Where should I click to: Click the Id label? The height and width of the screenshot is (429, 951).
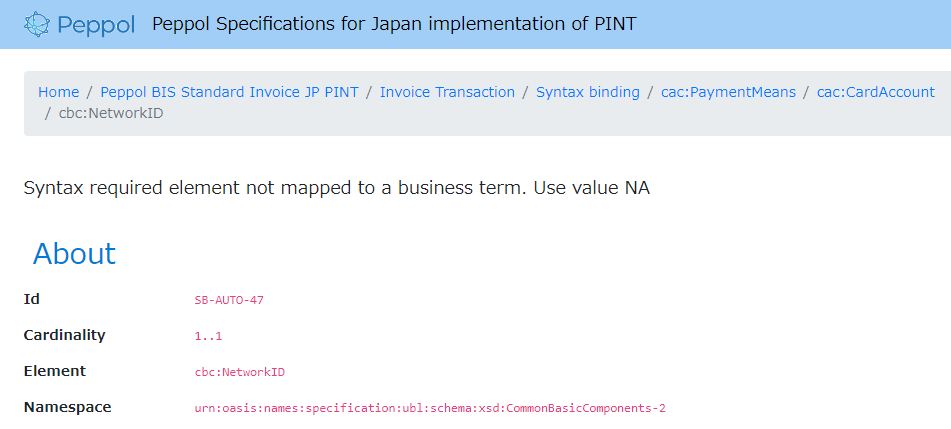(32, 299)
